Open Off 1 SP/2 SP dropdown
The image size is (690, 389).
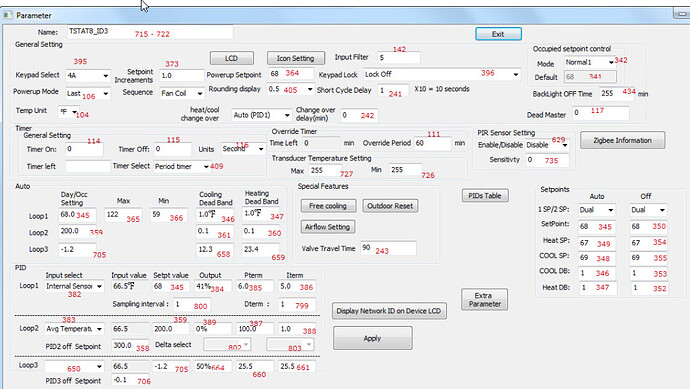point(648,210)
